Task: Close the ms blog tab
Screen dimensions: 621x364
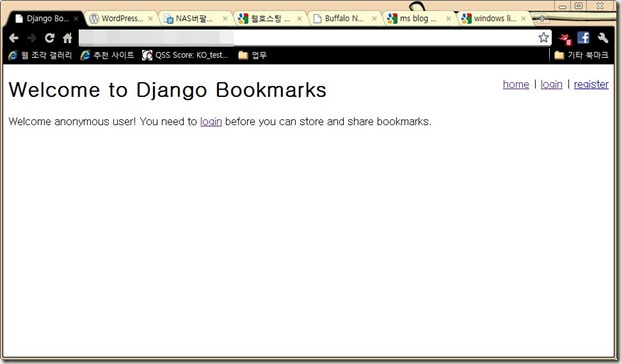Action: coord(448,19)
